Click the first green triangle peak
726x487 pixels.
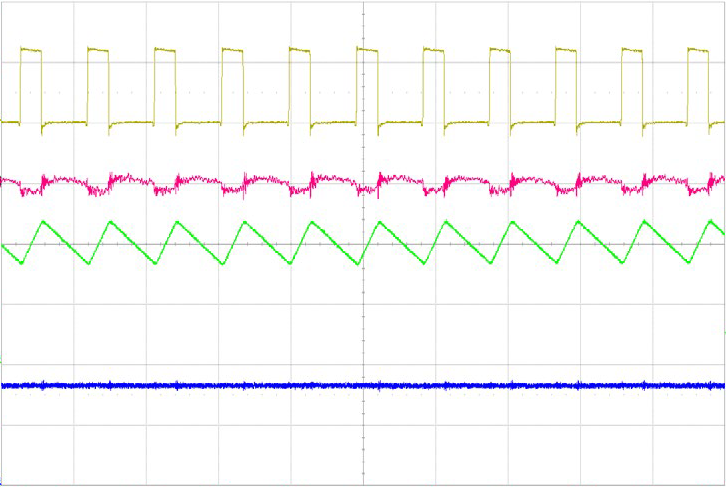tap(43, 221)
